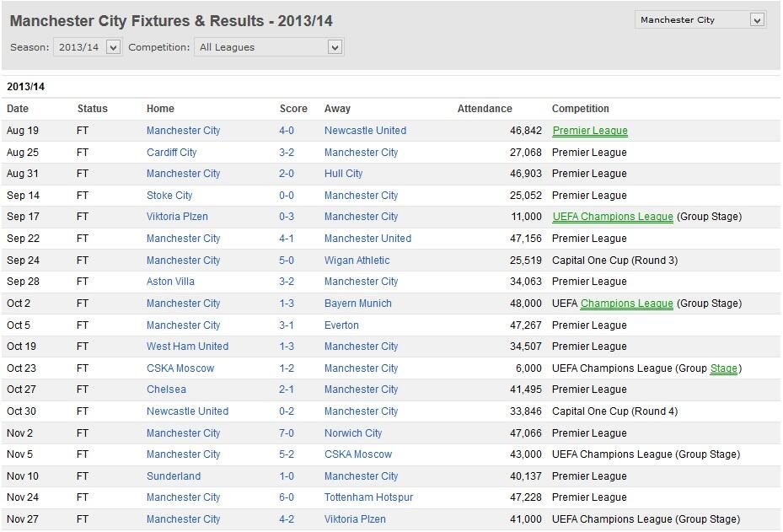Select the 6,000 attendance figure
Viewport: 783px width, 532px height.
pos(528,368)
